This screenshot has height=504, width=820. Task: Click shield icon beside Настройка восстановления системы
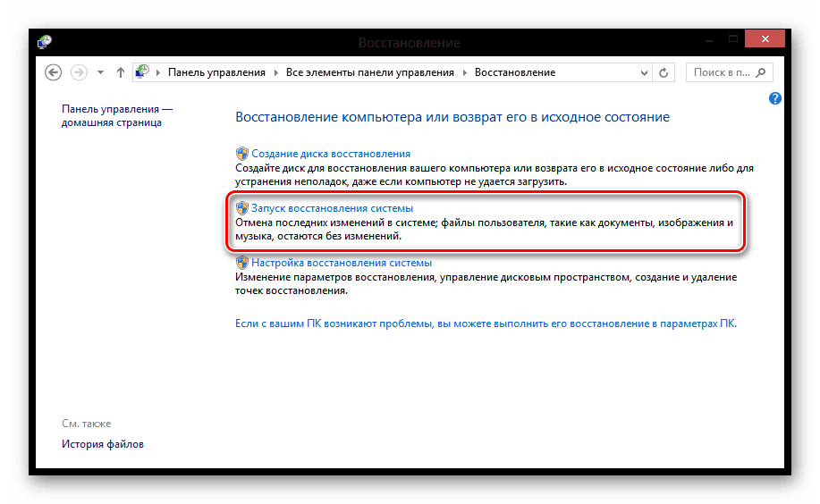coord(241,263)
